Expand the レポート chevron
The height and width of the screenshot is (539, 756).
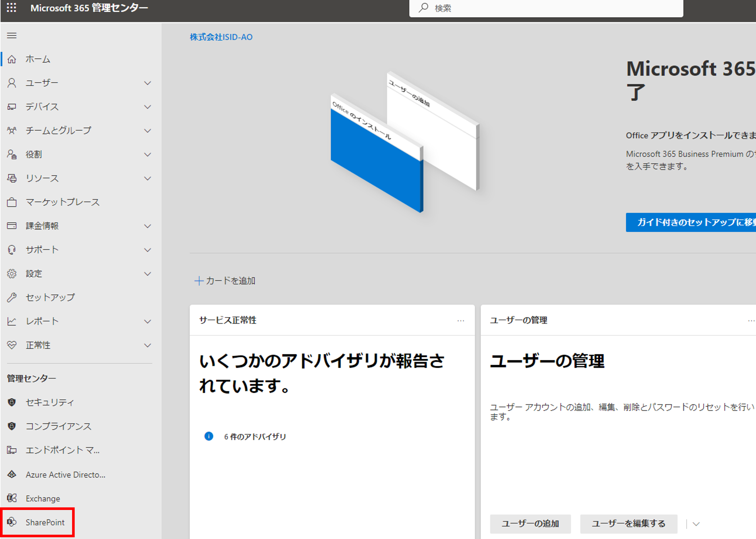pyautogui.click(x=148, y=321)
